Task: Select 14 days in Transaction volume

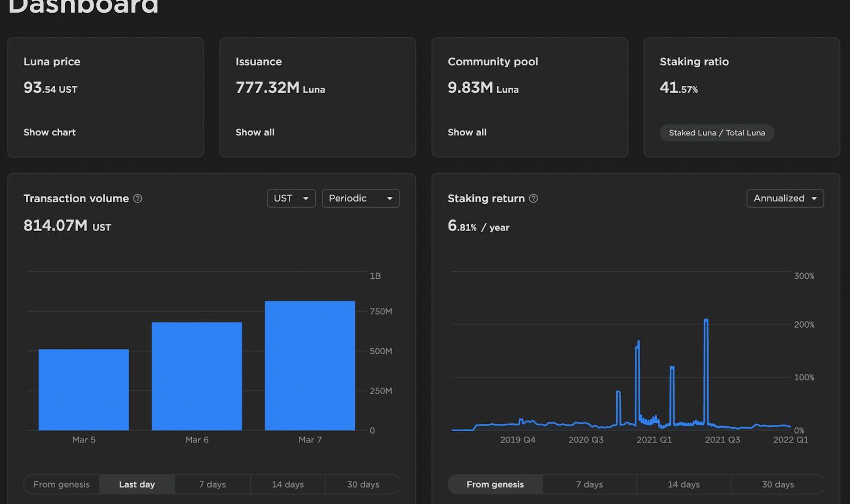Action: click(288, 484)
